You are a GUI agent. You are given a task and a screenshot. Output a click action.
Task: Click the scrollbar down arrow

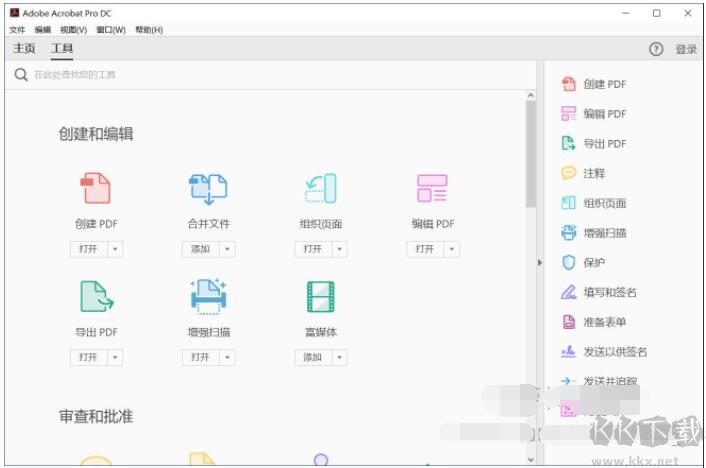(x=530, y=459)
